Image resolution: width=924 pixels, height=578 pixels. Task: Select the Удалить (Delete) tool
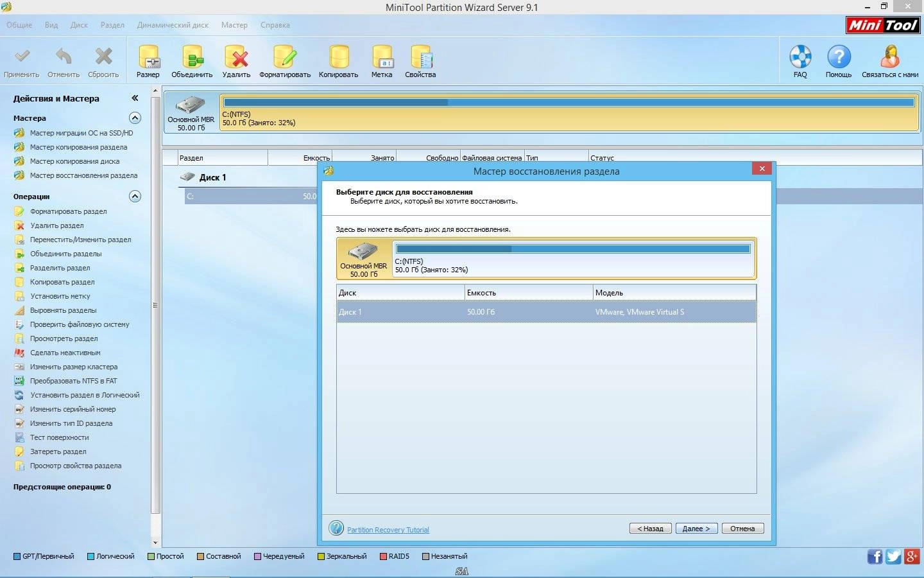[x=236, y=62]
